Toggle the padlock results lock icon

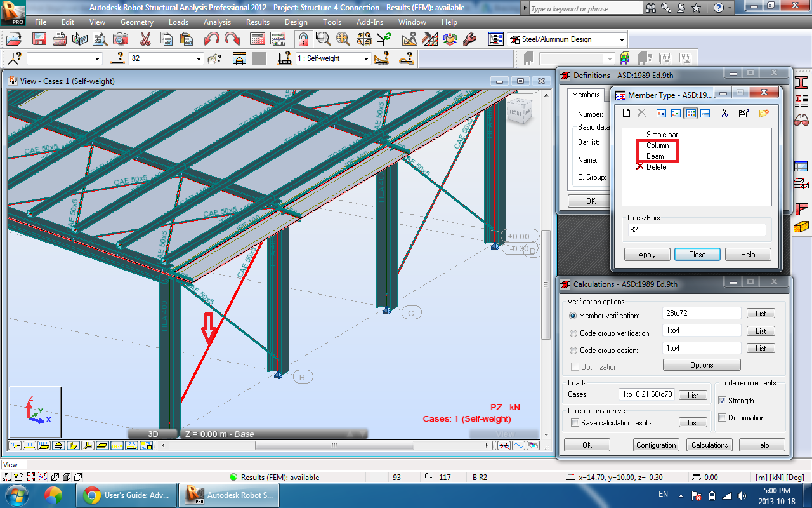[x=303, y=39]
